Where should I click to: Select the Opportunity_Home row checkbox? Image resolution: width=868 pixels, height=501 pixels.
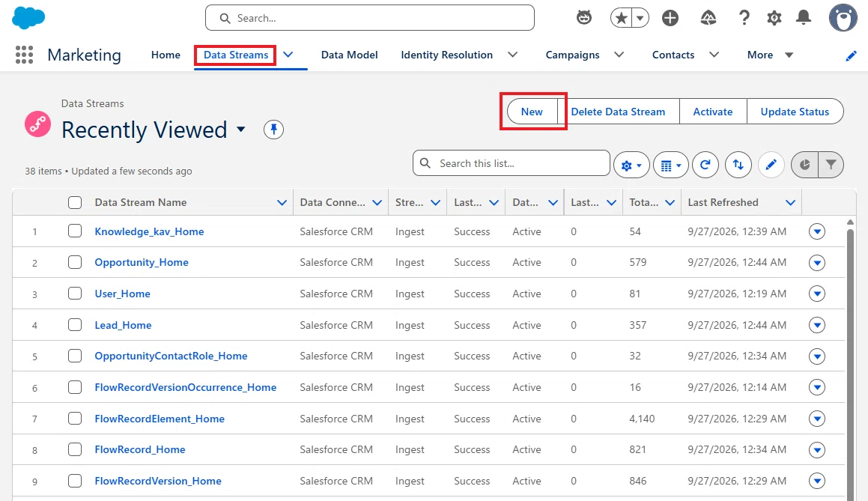[x=75, y=262]
